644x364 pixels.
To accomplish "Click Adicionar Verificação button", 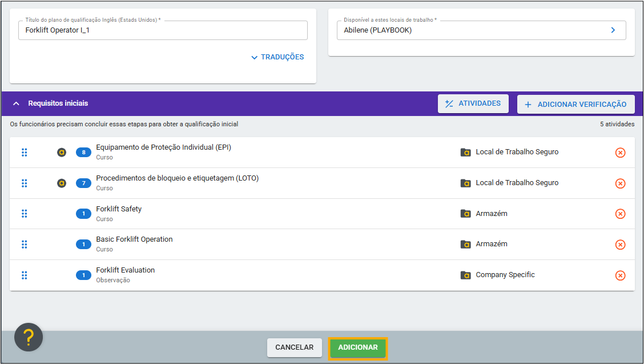I will [575, 105].
